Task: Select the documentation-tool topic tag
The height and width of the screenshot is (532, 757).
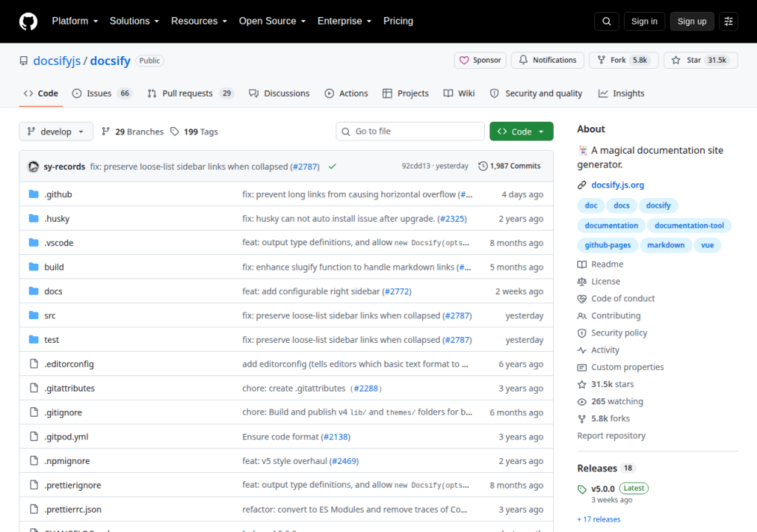Action: point(689,225)
